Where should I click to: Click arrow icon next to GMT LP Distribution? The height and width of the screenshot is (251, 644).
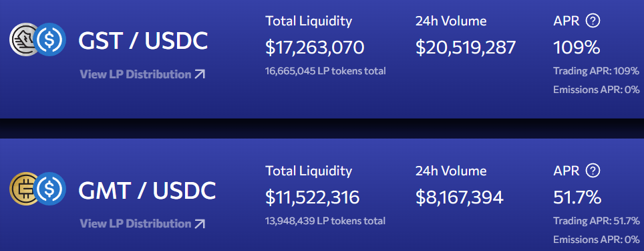click(200, 224)
